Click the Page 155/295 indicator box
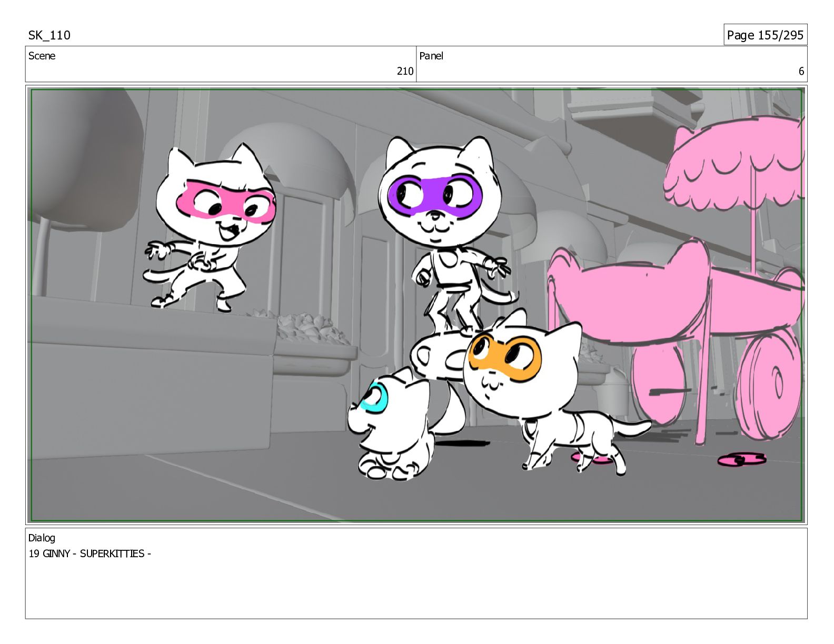Image resolution: width=834 pixels, height=644 pixels. 765,35
